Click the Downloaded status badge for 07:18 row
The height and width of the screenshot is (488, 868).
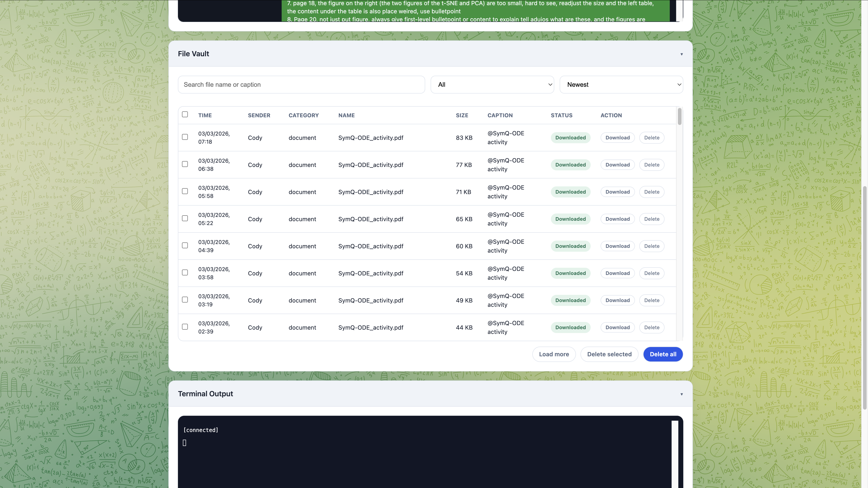click(571, 137)
